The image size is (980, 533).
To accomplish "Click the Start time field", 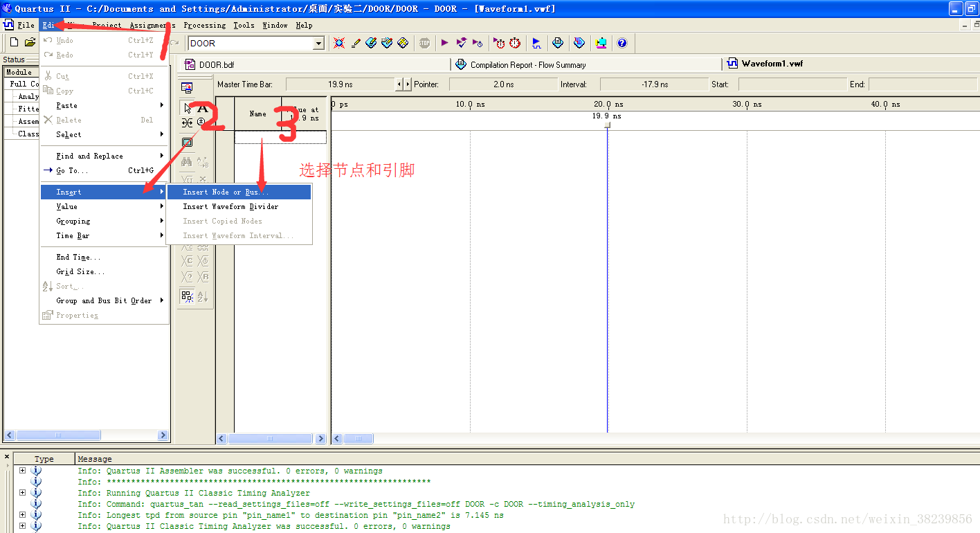I will (x=792, y=84).
